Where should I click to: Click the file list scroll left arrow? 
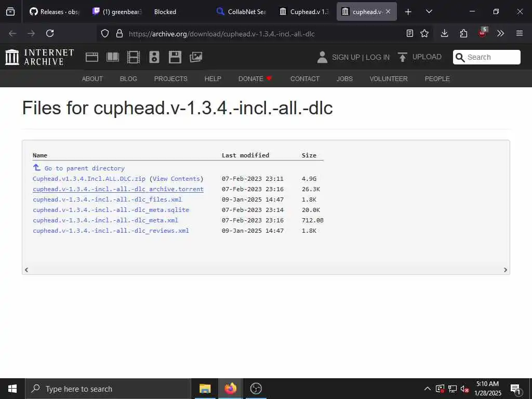tap(26, 270)
